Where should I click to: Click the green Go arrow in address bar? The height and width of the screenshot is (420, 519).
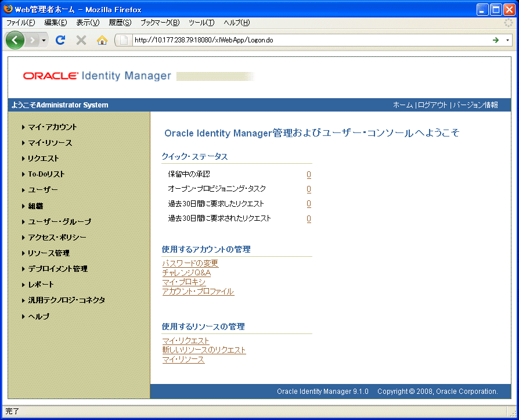[x=496, y=40]
